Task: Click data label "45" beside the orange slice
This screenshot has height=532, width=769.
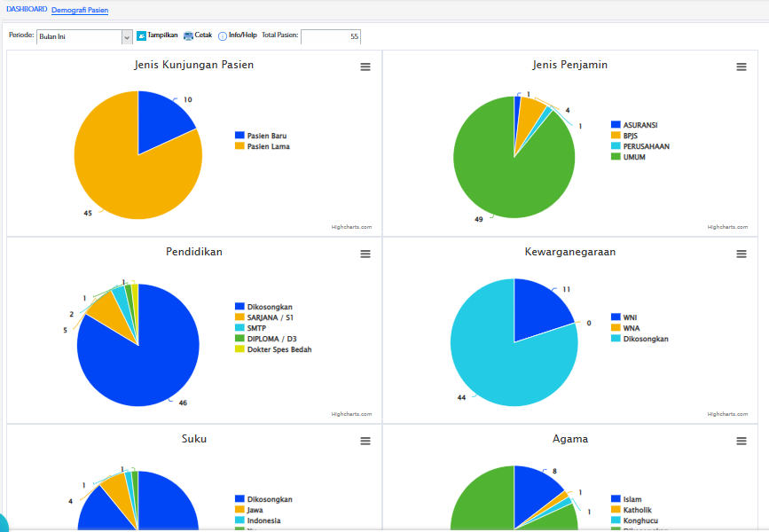Action: (88, 214)
